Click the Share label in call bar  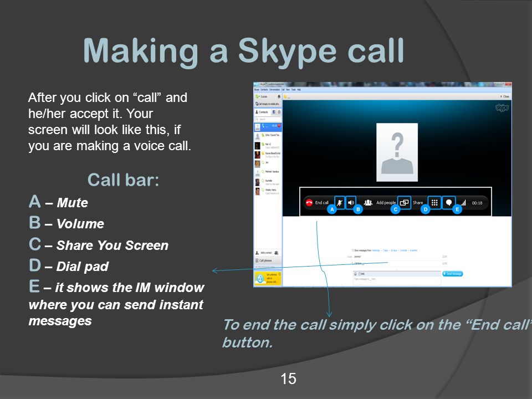[418, 203]
